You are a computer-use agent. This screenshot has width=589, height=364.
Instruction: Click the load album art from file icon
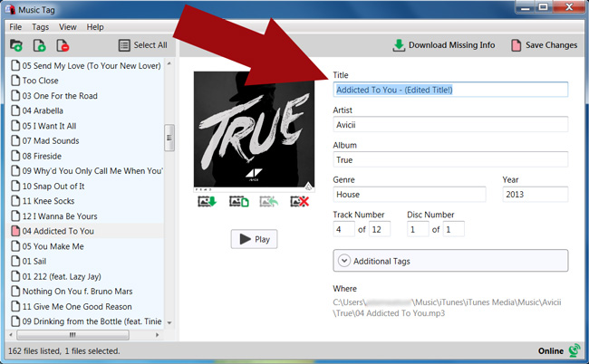239,202
